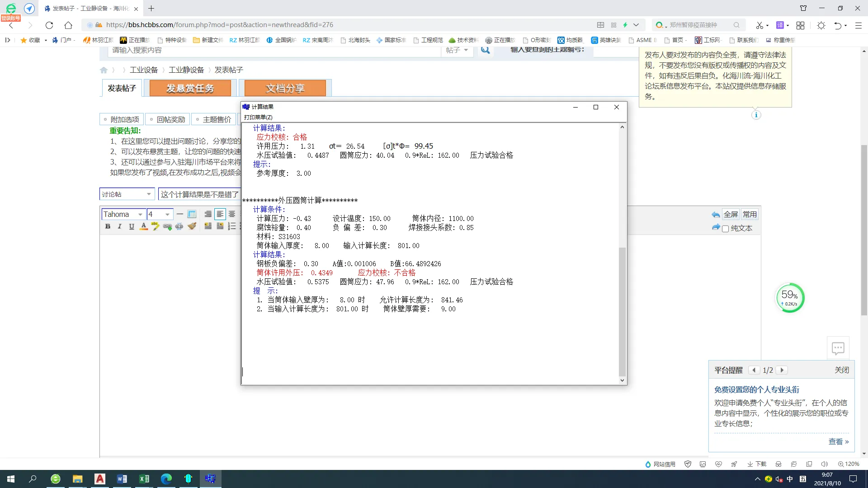Click the yellow highlighter icon

156,226
